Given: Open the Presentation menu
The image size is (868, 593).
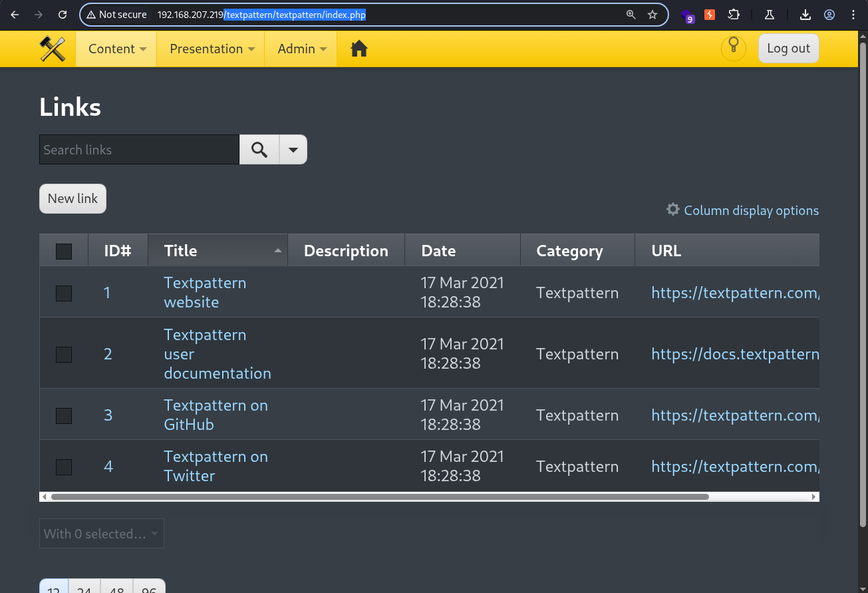Looking at the screenshot, I should [x=212, y=49].
